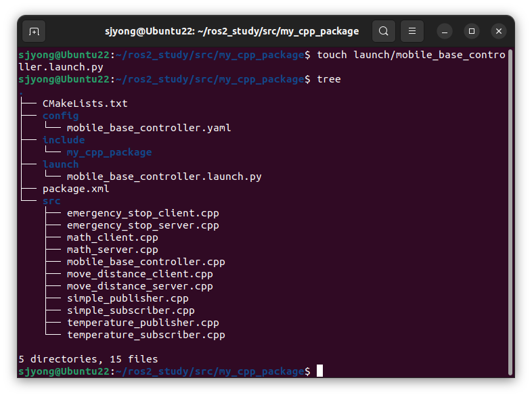Click mobile_base_controller.launch.py in the tree
The height and width of the screenshot is (397, 532).
(164, 177)
